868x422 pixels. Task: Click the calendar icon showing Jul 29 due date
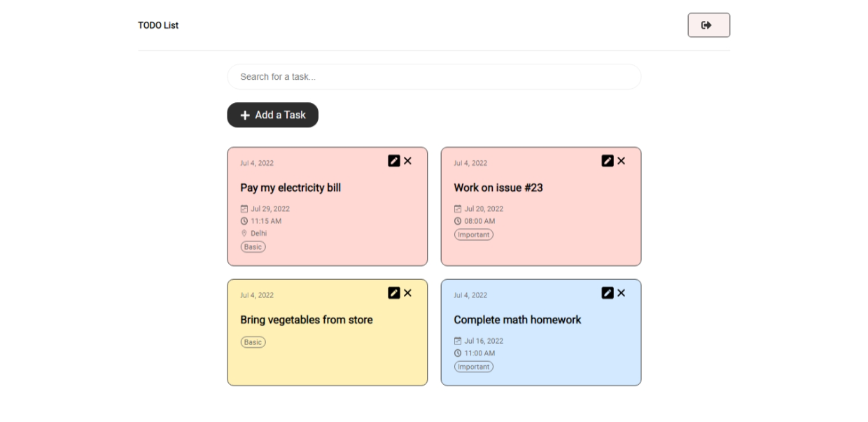click(x=245, y=208)
